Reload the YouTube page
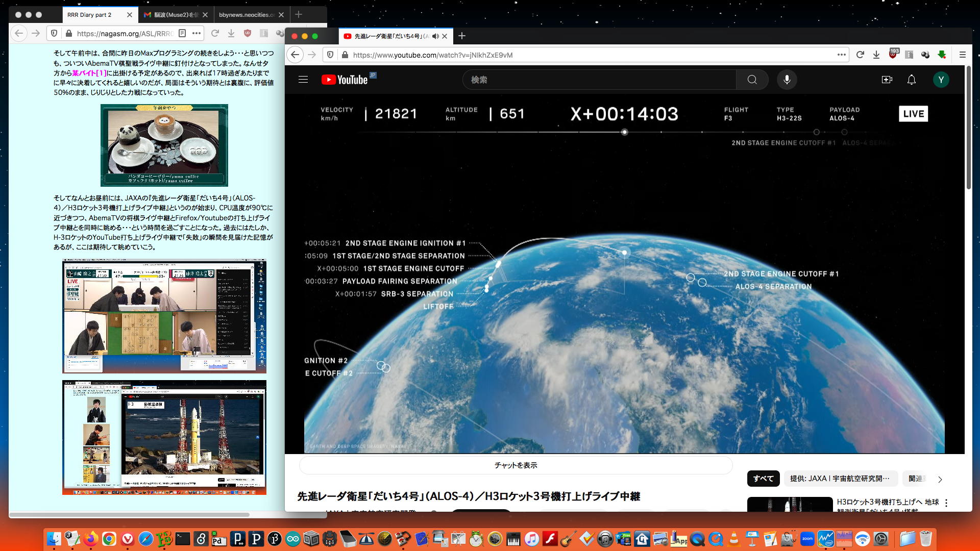This screenshot has height=551, width=980. 860,55
